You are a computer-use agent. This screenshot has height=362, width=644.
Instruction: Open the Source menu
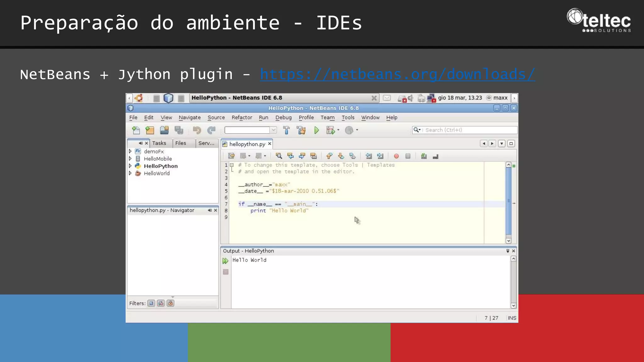(216, 118)
